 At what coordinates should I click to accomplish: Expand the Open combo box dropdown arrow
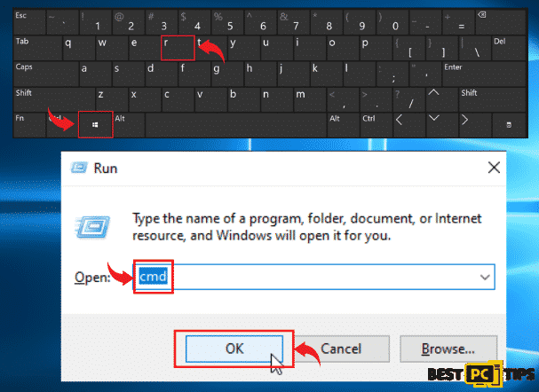[x=485, y=277]
